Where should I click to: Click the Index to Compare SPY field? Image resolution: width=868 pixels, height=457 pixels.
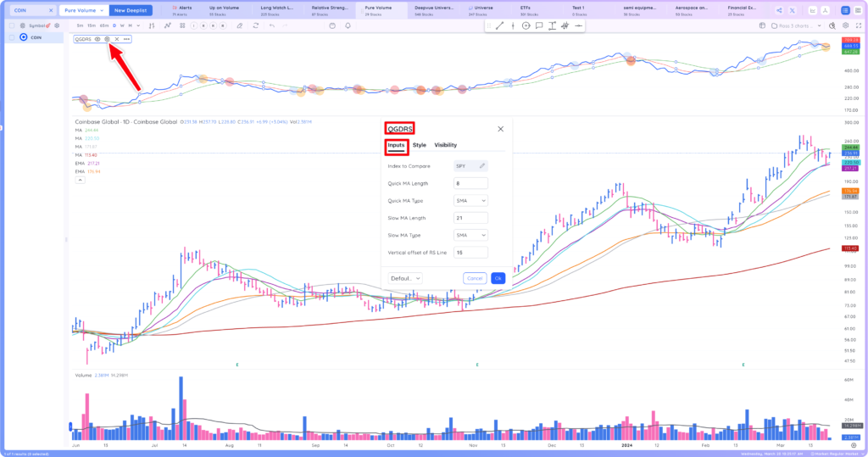[x=470, y=165]
